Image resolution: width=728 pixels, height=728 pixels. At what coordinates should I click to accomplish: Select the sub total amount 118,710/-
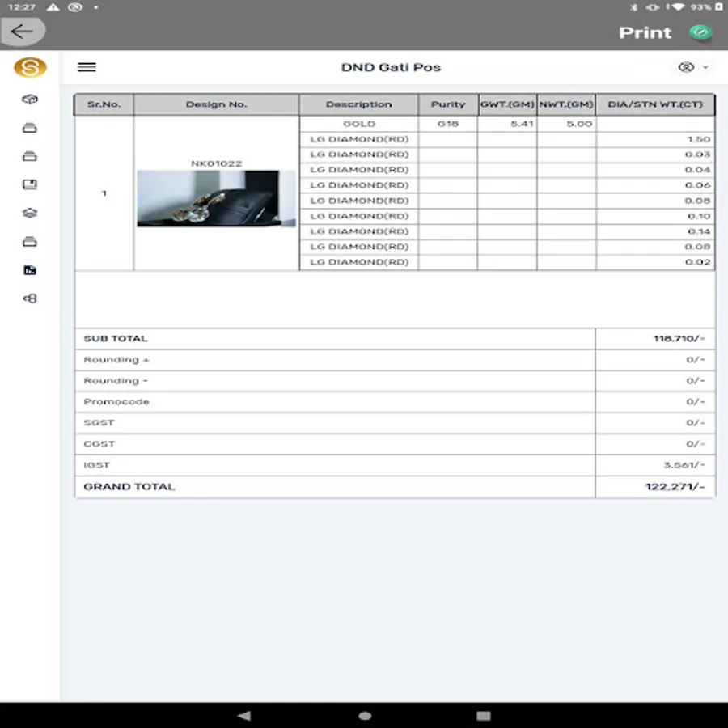click(679, 338)
